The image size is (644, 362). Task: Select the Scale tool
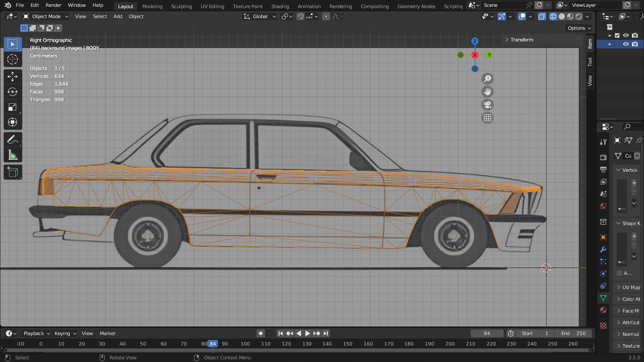tap(12, 107)
